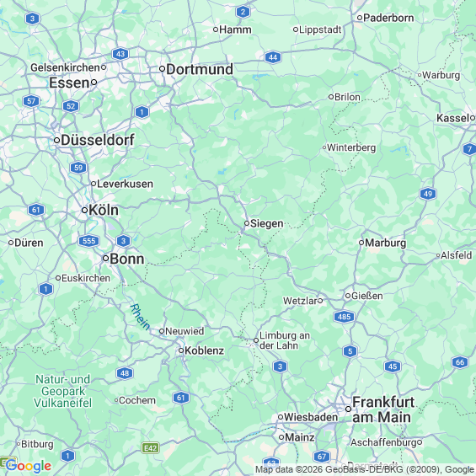This screenshot has height=476, width=476.
Task: Click the A57 highway shield near Essen
Action: (31, 101)
